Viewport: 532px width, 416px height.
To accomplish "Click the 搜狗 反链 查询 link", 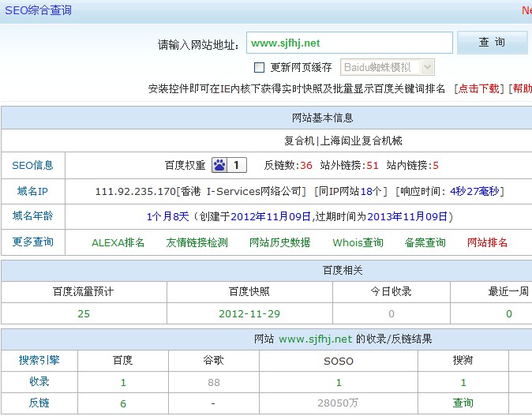I will point(463,403).
